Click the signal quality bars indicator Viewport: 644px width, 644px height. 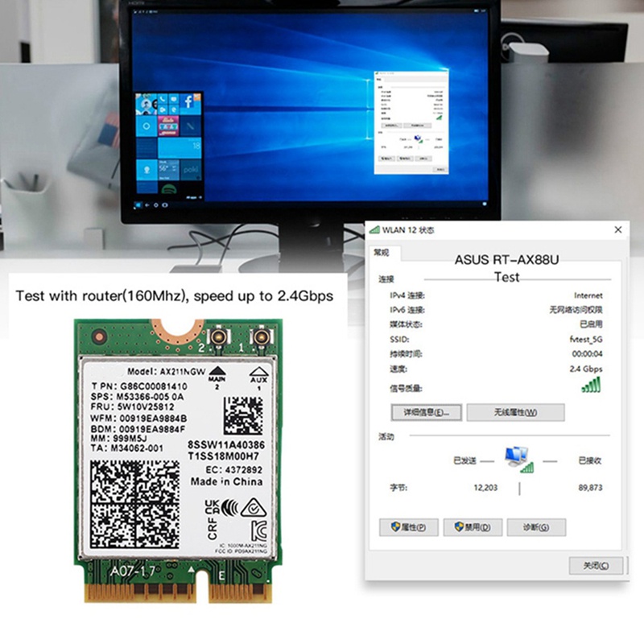[590, 386]
